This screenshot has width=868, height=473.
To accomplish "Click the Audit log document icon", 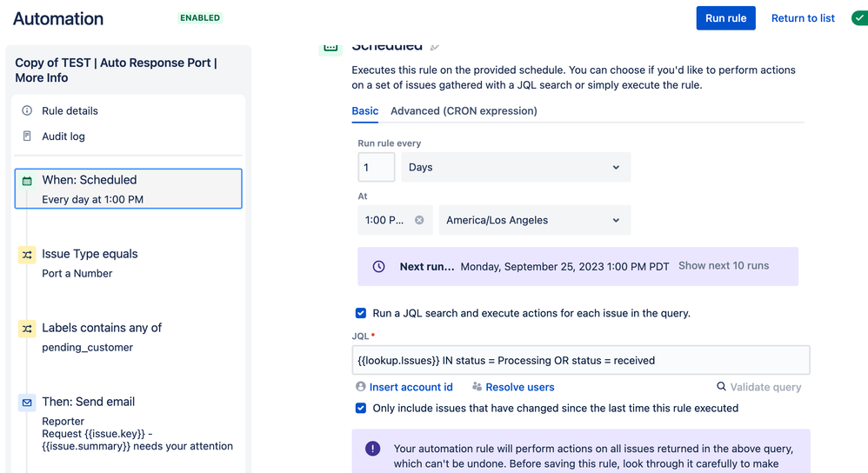I will [x=27, y=137].
